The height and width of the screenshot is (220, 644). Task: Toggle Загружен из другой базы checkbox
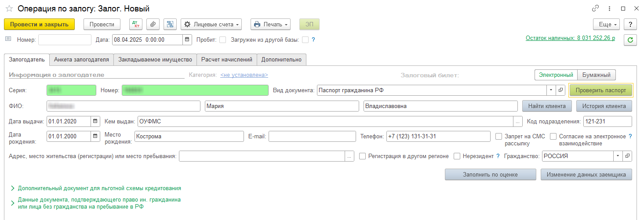tap(305, 40)
